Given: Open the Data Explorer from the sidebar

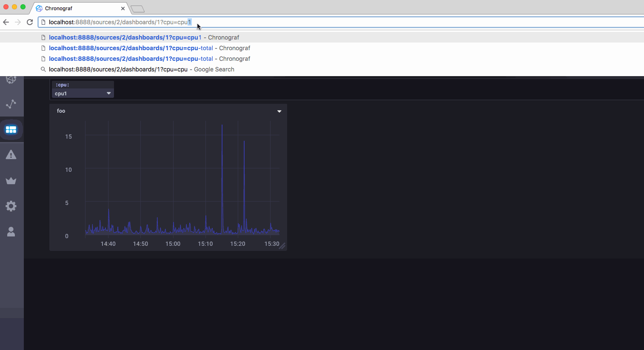Looking at the screenshot, I should 11,104.
